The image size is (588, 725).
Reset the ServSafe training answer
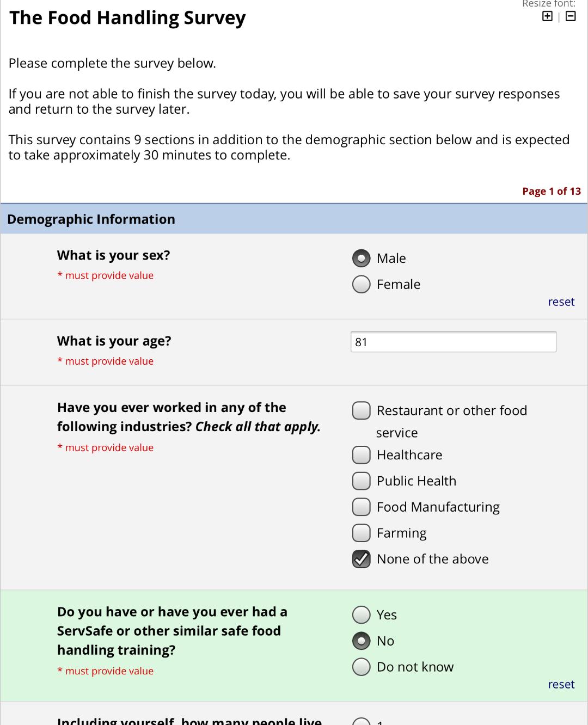pyautogui.click(x=561, y=685)
